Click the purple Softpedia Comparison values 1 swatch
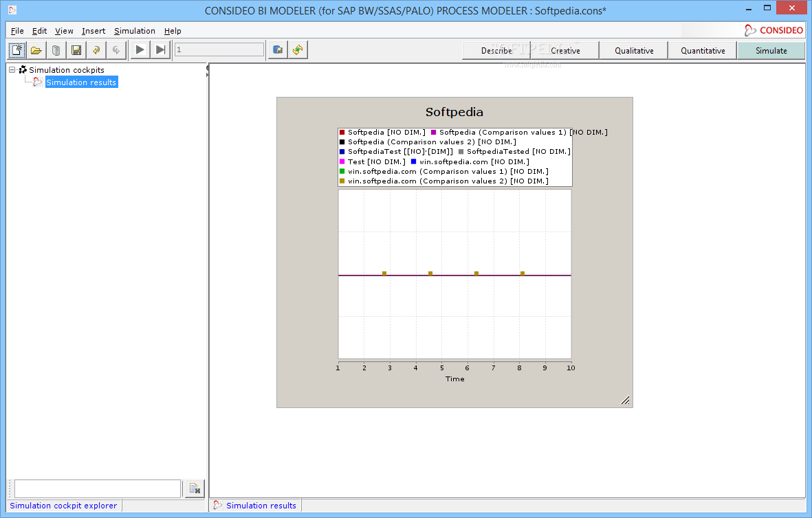Image resolution: width=812 pixels, height=518 pixels. click(433, 133)
